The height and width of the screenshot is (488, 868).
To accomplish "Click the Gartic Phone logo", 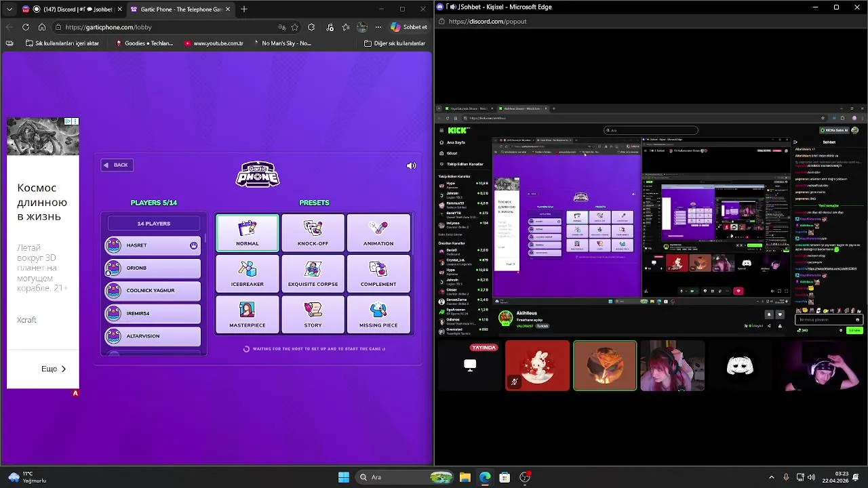I will [258, 174].
